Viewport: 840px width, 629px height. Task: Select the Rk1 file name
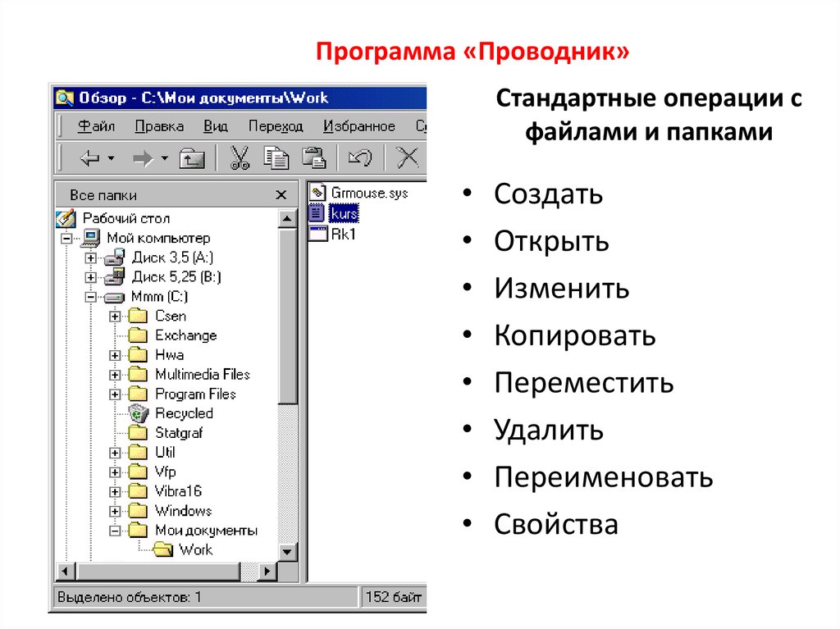point(344,235)
